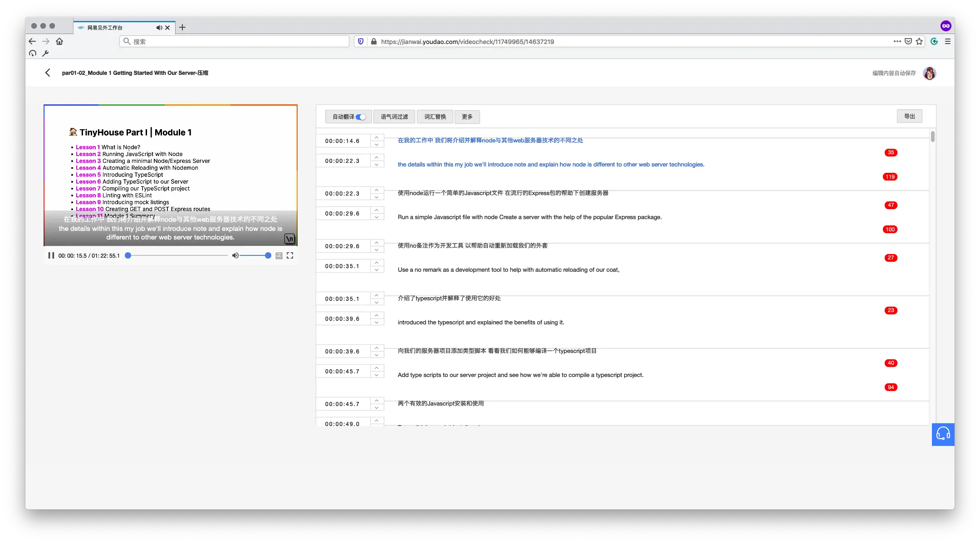Toggle subtitle display icon in player
Screen dimensions: 980x543
click(x=279, y=256)
